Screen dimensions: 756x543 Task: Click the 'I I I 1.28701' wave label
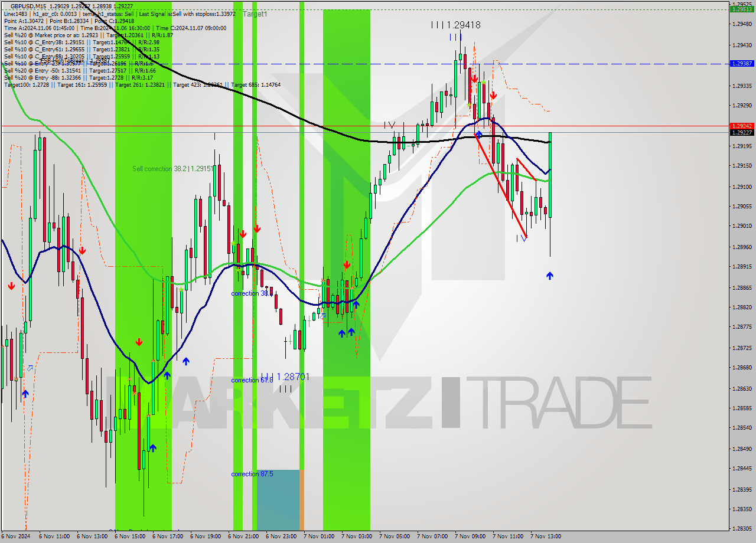[285, 376]
